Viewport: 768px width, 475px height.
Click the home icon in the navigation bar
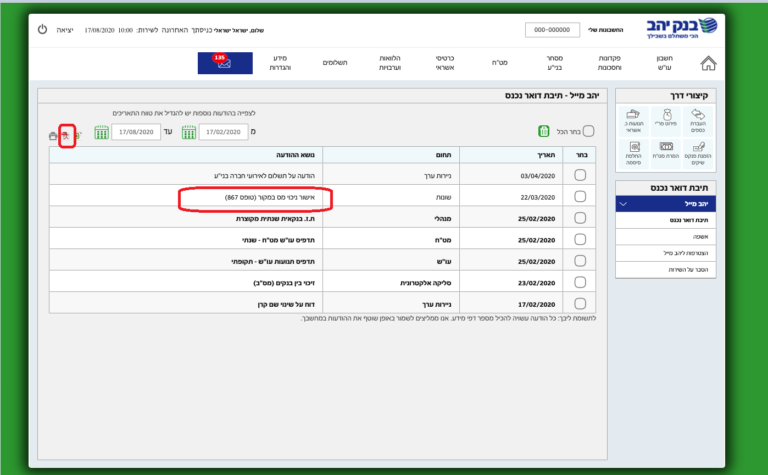click(x=708, y=63)
